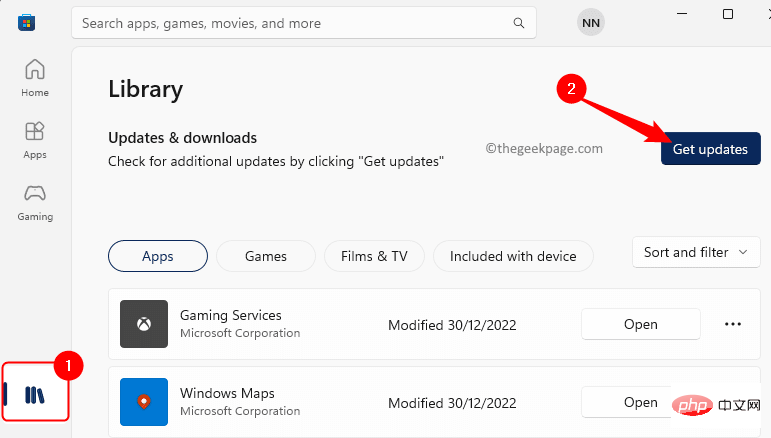Open the Gaming section in sidebar

point(35,203)
